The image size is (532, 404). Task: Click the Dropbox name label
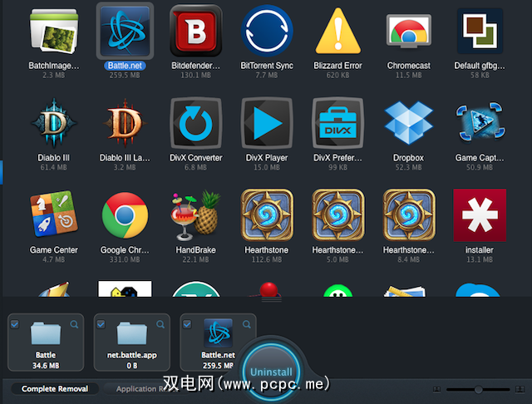click(x=408, y=158)
